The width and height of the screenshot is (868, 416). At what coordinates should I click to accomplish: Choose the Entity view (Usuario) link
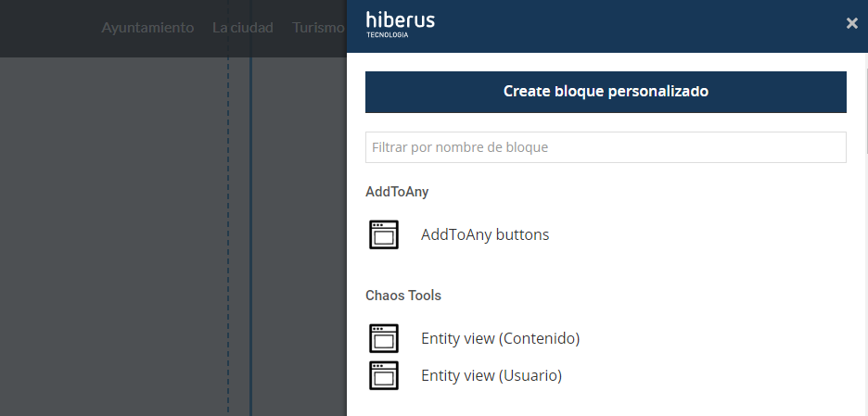(491, 375)
